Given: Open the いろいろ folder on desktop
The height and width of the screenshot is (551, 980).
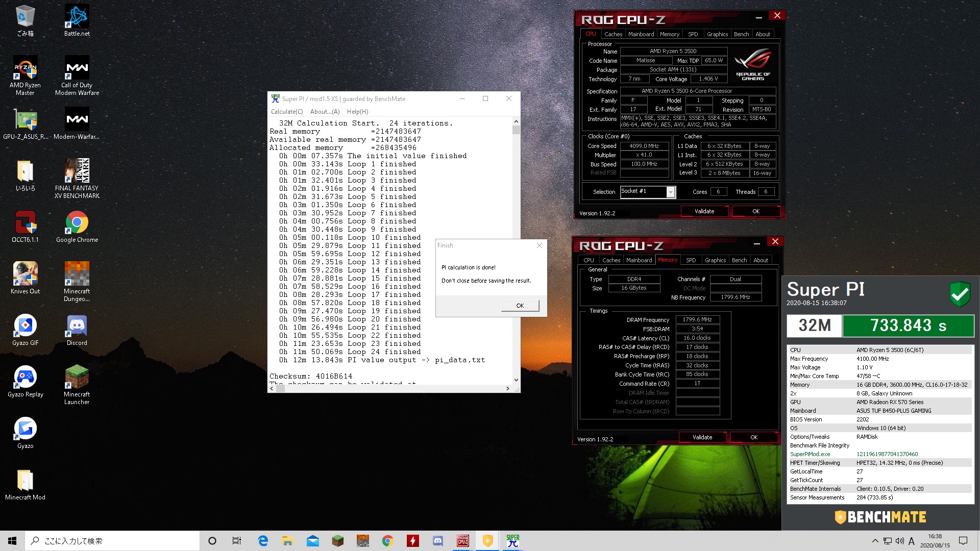Looking at the screenshot, I should (x=25, y=175).
